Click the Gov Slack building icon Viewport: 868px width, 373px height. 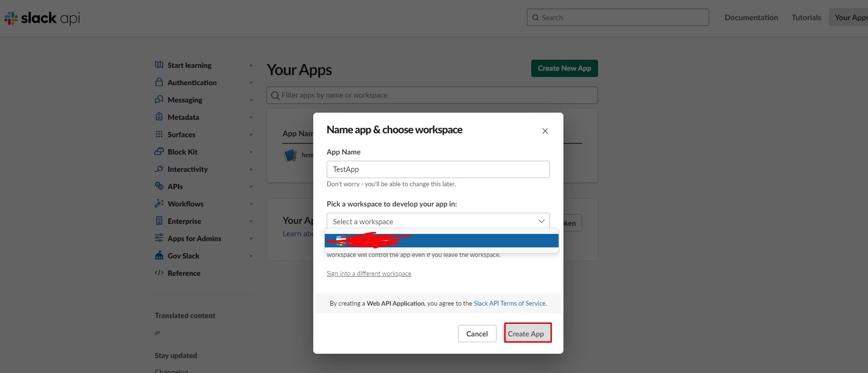coord(159,256)
